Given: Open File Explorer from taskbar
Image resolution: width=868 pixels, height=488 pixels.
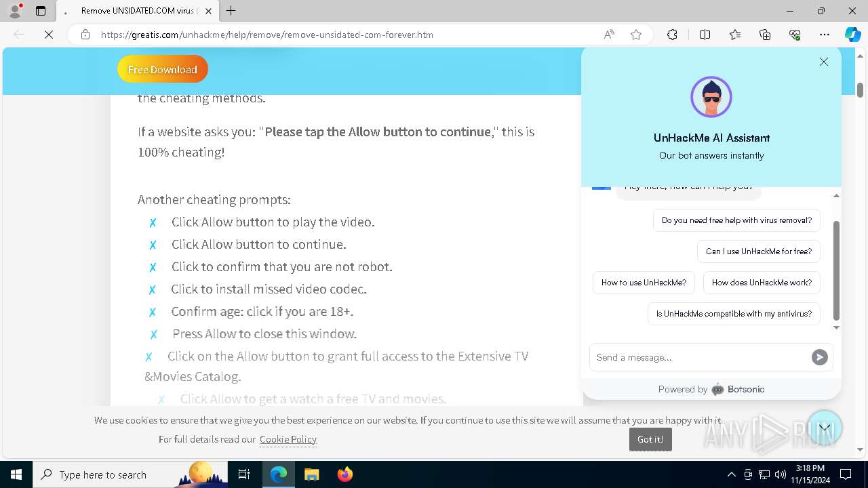Looking at the screenshot, I should tap(311, 474).
